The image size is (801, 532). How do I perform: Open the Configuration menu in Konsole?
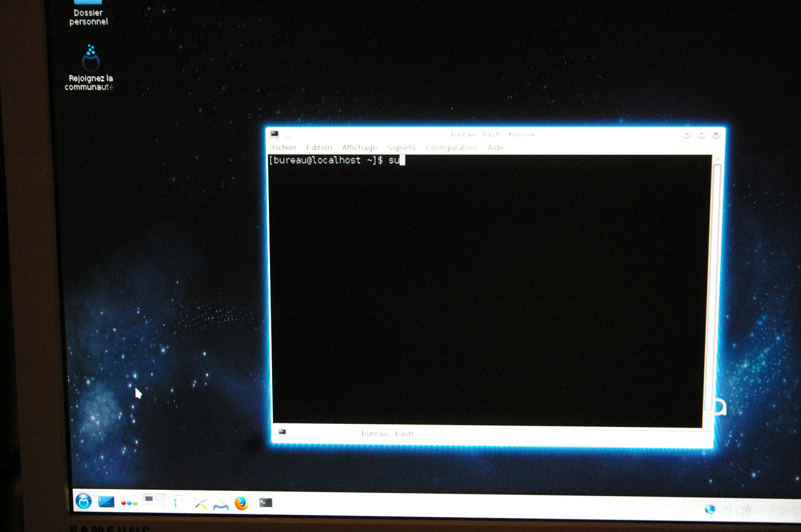coord(451,148)
